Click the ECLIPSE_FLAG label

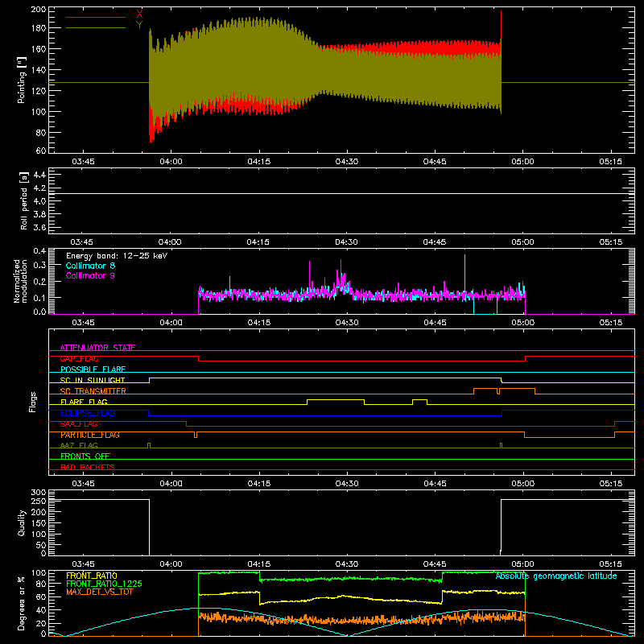(x=88, y=413)
